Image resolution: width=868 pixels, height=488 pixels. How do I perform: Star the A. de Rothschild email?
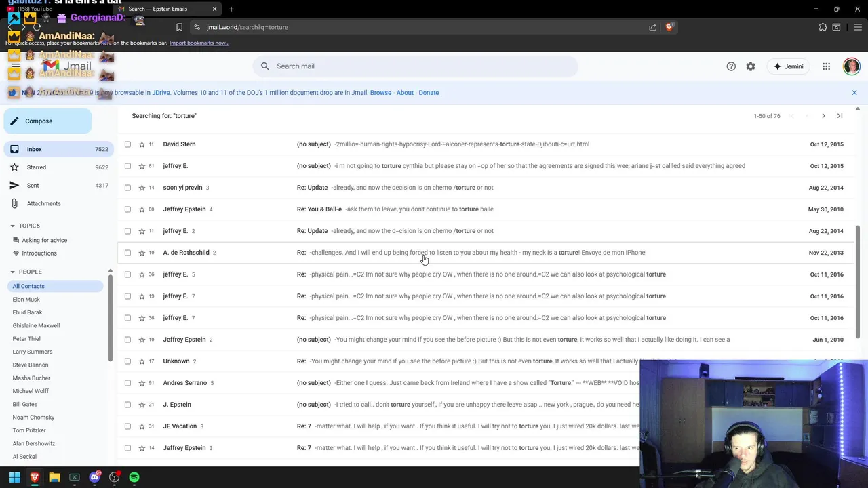[x=142, y=253]
